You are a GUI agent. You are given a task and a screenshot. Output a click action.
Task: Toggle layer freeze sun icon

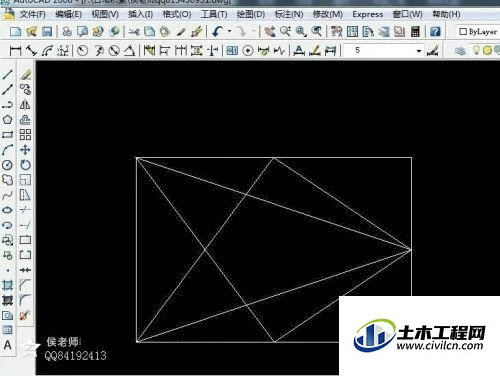pyautogui.click(x=487, y=50)
